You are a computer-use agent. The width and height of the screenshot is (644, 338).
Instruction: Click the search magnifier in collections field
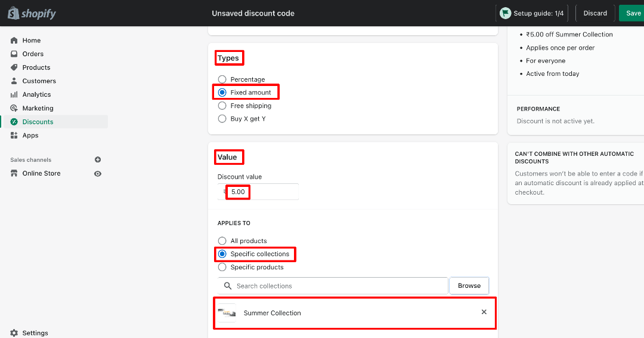pos(228,286)
